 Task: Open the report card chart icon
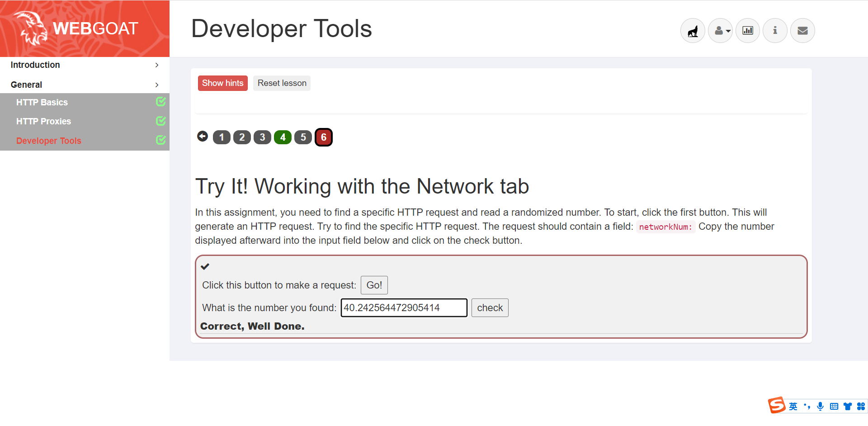748,30
